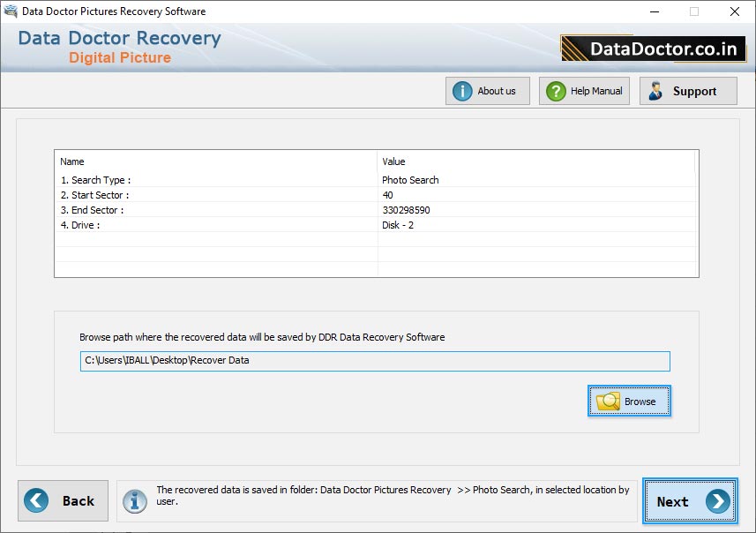756x533 pixels.
Task: Click the Support person icon
Action: 655,90
